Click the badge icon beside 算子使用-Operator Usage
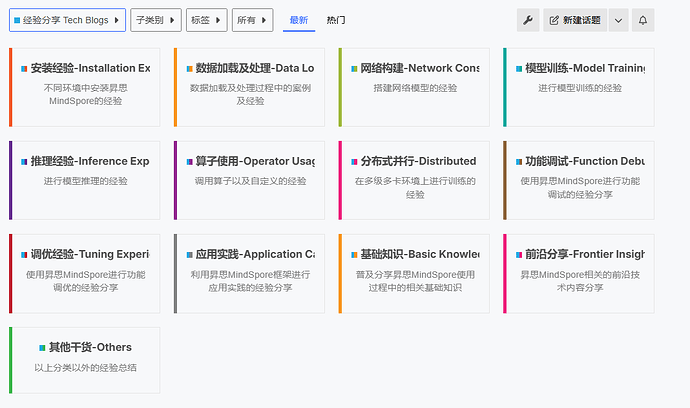 coord(187,161)
